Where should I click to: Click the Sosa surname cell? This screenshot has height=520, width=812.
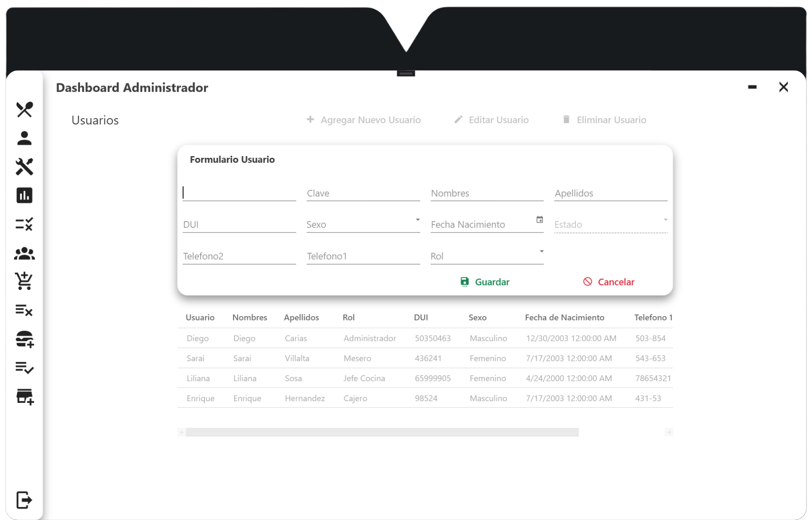coord(293,378)
